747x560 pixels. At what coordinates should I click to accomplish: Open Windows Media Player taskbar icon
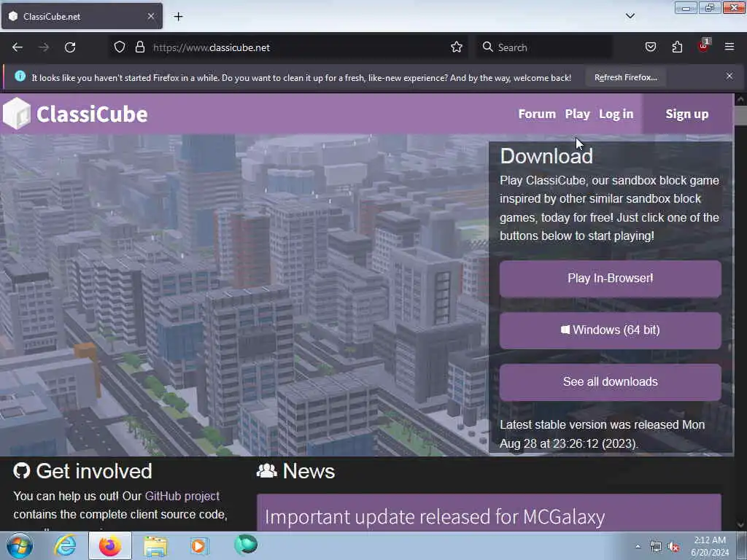pyautogui.click(x=200, y=545)
